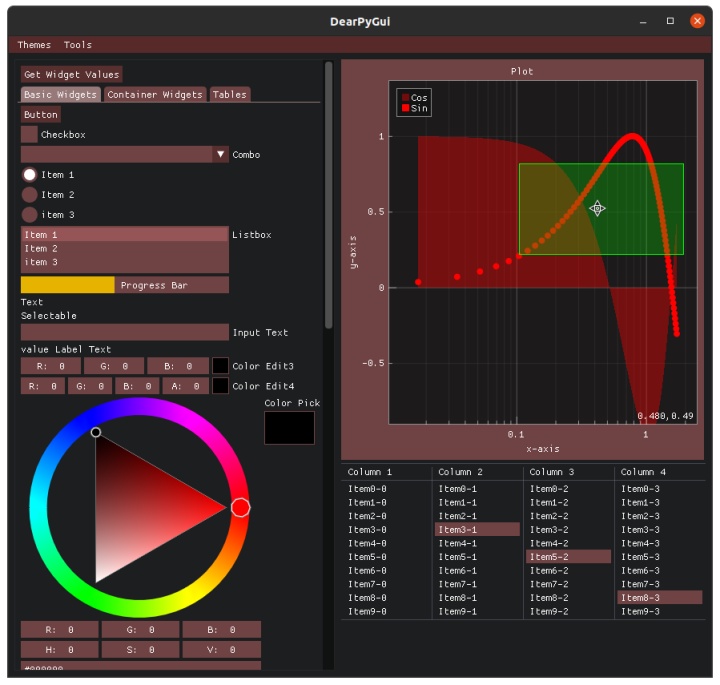Focus the Input Text field
Screen dimensions: 720x685
124,332
